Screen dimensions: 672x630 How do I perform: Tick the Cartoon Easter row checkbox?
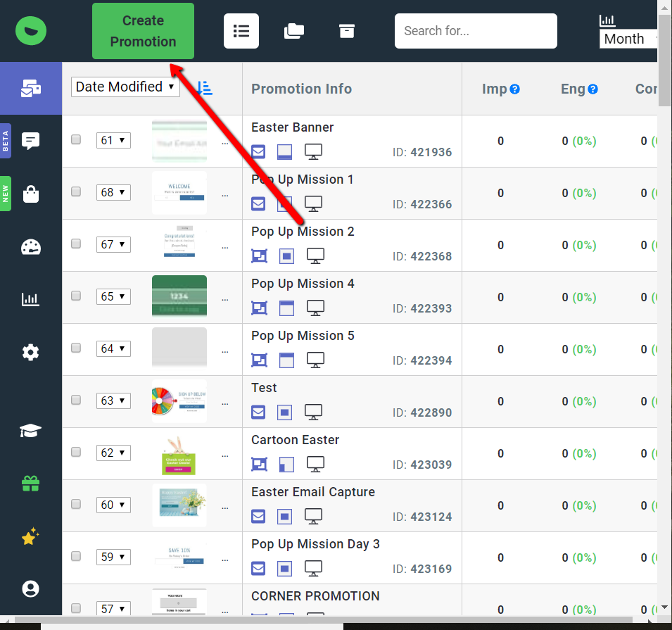coord(76,452)
